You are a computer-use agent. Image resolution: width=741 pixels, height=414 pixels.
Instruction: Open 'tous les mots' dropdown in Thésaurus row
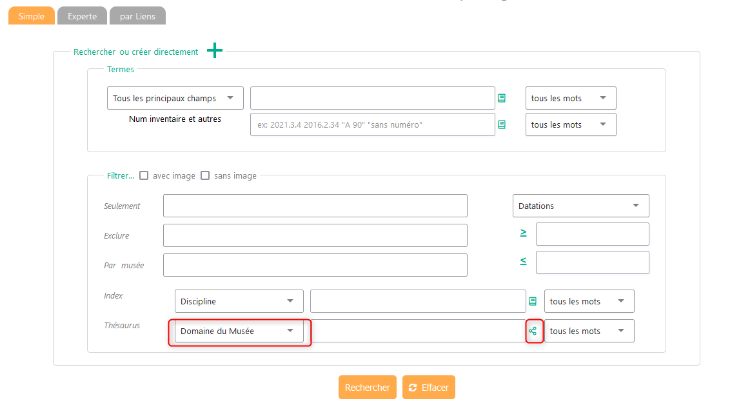point(589,331)
